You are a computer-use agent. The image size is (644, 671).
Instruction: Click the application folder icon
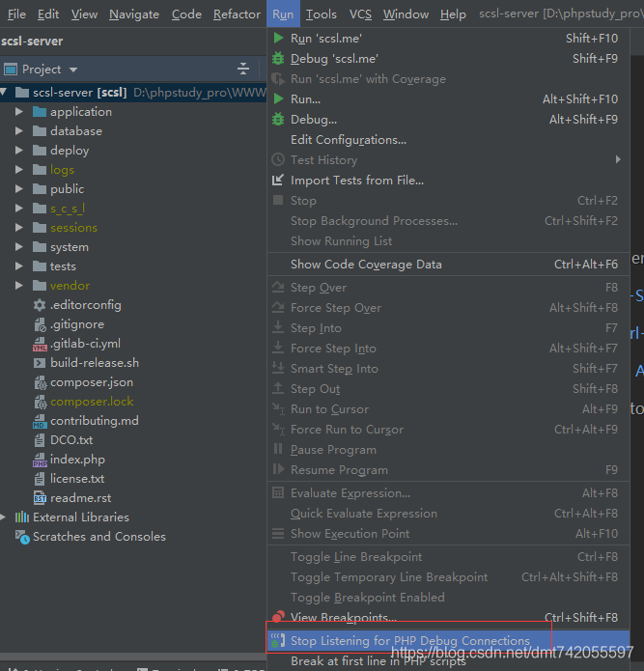pos(40,112)
